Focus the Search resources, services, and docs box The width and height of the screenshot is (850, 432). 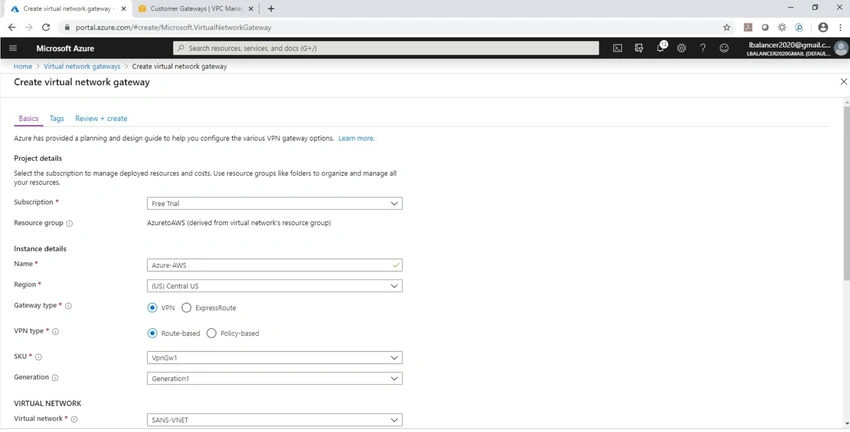point(386,48)
